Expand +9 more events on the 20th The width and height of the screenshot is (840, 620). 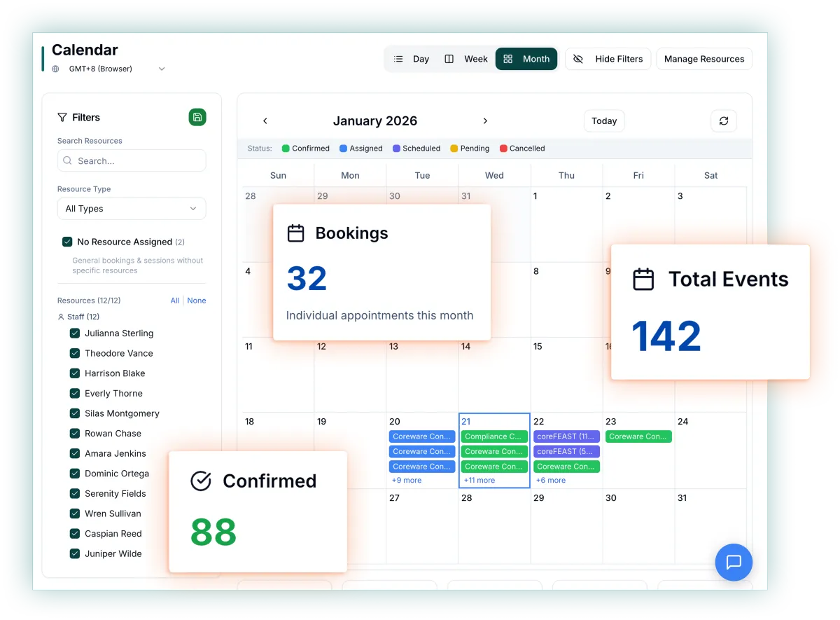coord(407,481)
